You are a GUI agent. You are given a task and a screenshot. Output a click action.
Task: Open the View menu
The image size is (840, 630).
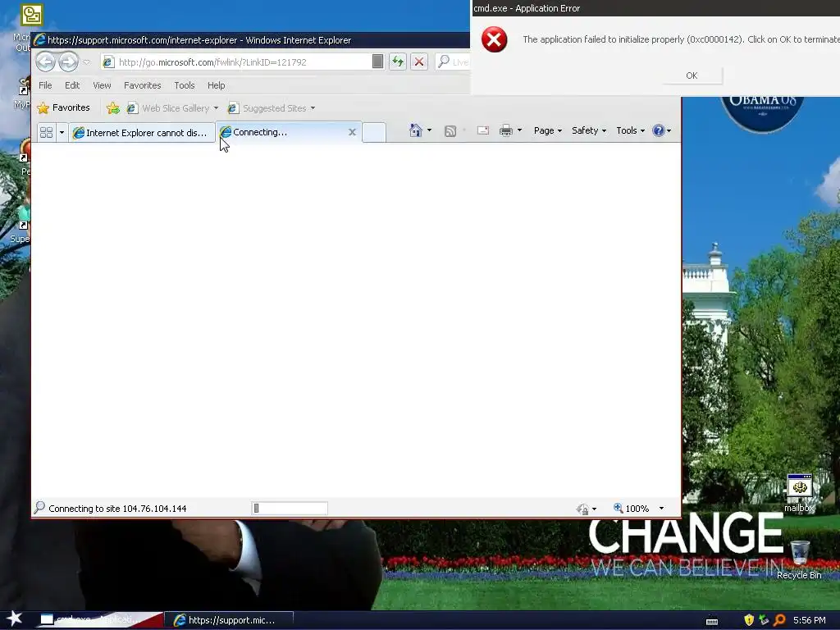pos(102,85)
